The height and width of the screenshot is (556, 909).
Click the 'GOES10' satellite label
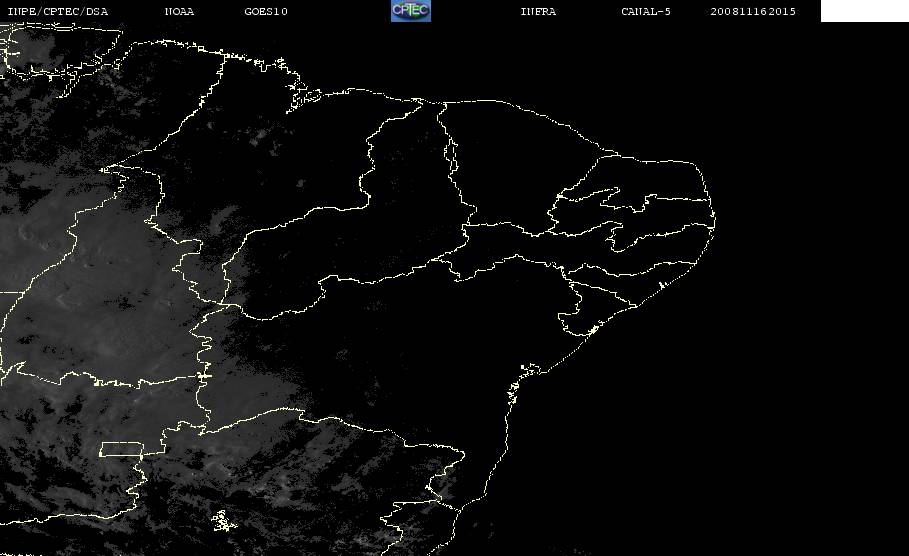(x=266, y=12)
